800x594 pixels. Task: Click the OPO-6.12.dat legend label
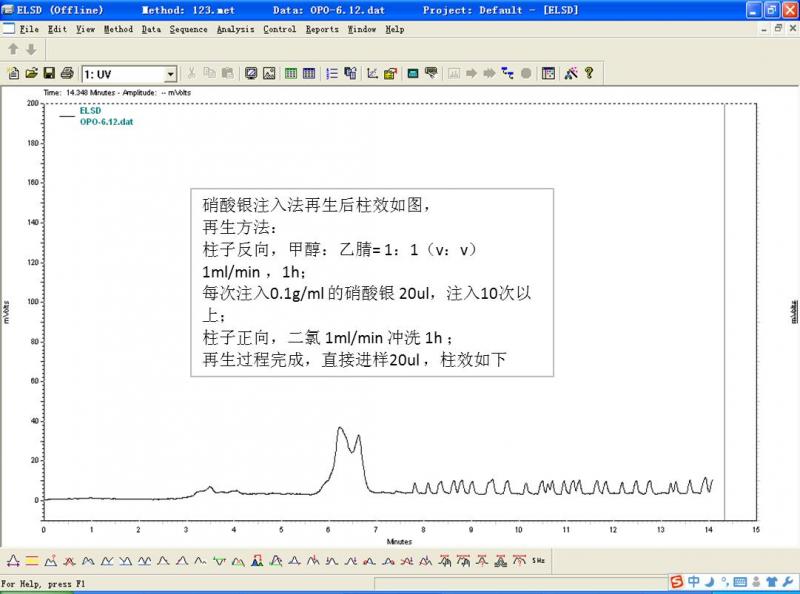click(x=106, y=122)
